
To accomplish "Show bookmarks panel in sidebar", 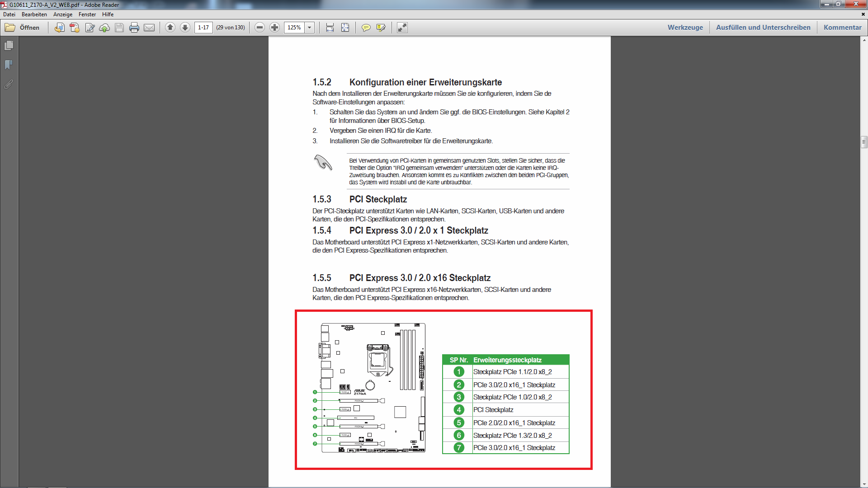I will coord(9,65).
